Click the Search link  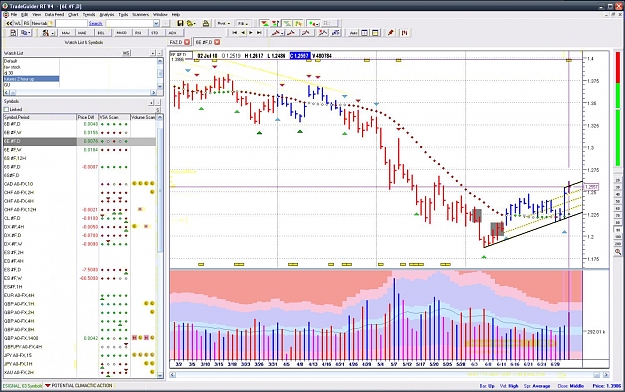(x=95, y=24)
